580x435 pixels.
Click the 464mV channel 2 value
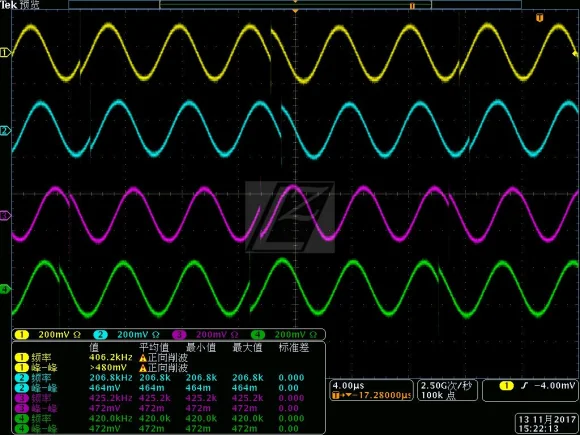[105, 388]
